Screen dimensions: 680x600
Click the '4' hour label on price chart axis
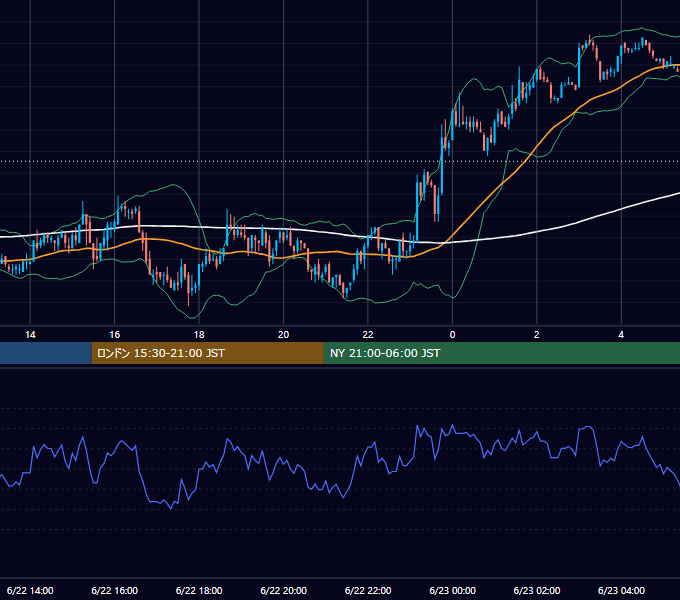click(x=621, y=335)
